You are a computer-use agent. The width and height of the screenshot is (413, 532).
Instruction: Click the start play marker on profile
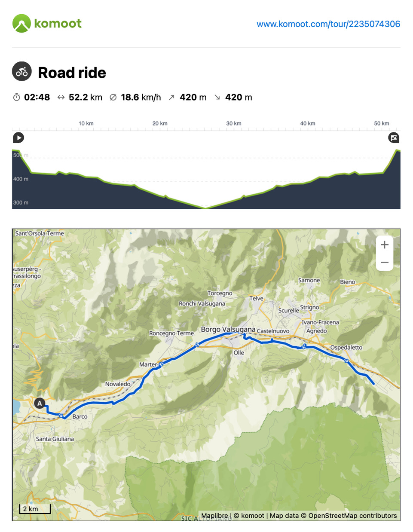click(x=18, y=138)
